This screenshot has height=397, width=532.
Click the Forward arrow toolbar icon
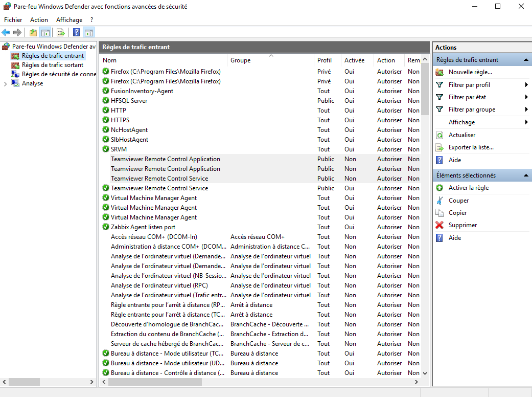[17, 32]
